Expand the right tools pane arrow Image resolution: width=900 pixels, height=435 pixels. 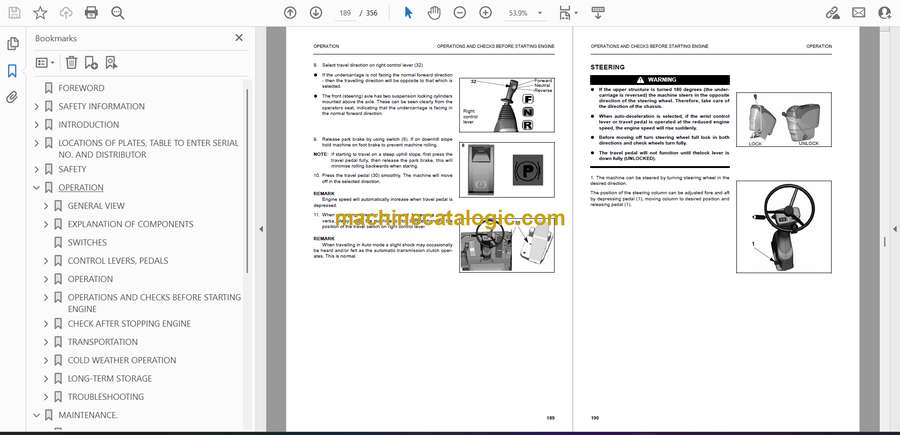(894, 229)
